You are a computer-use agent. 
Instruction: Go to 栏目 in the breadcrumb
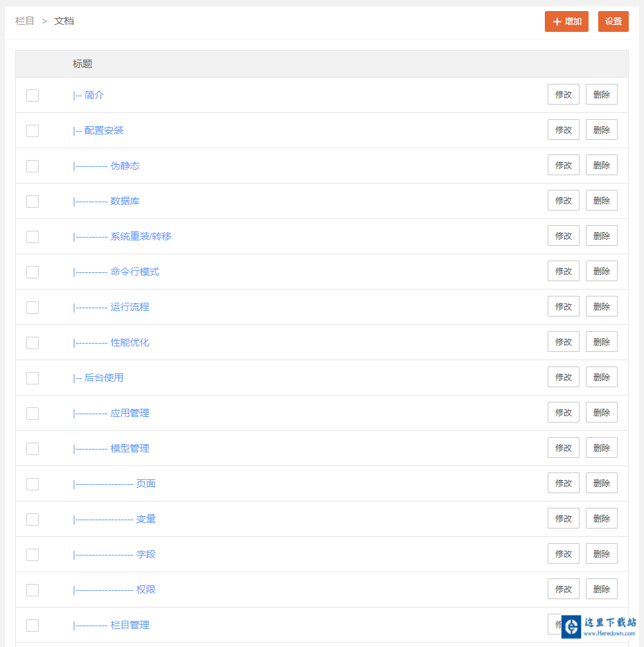point(25,21)
